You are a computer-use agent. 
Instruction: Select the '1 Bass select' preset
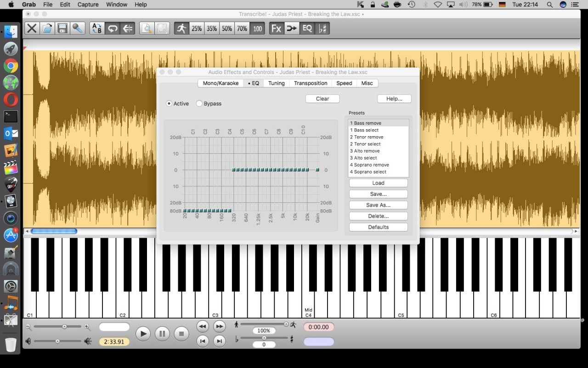point(379,130)
